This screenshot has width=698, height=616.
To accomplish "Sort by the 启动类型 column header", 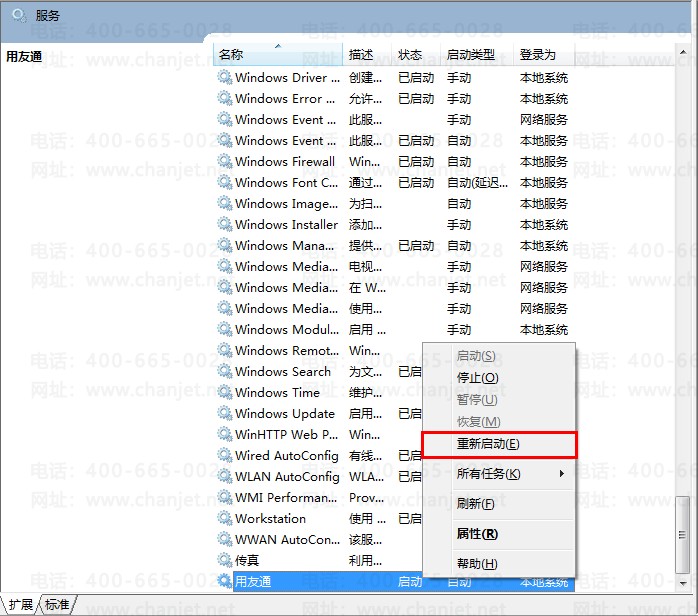I will (x=477, y=55).
